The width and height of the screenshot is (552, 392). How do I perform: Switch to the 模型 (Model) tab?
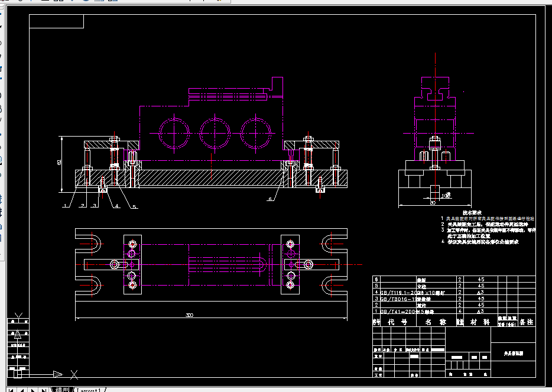coord(62,390)
